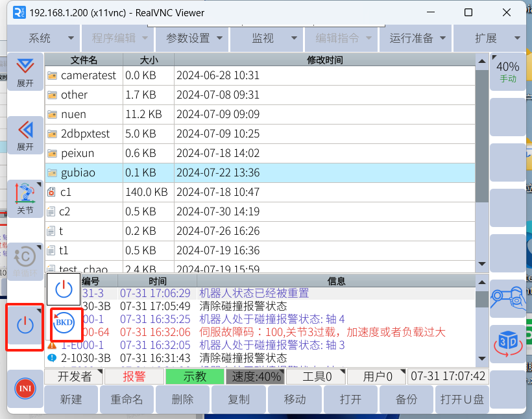Select the 关节 joint coordinate icon
The width and height of the screenshot is (532, 419).
pos(25,198)
